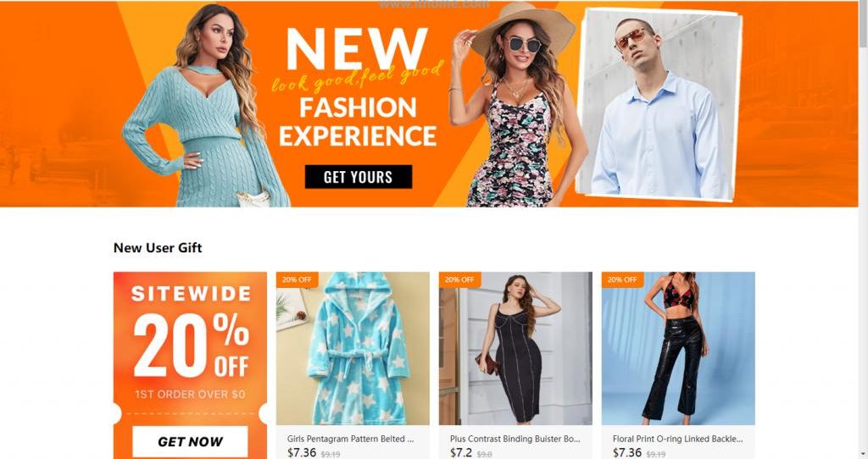Viewport: 868px width, 459px height.
Task: Click the GET YOURS banner button
Action: coord(359,176)
